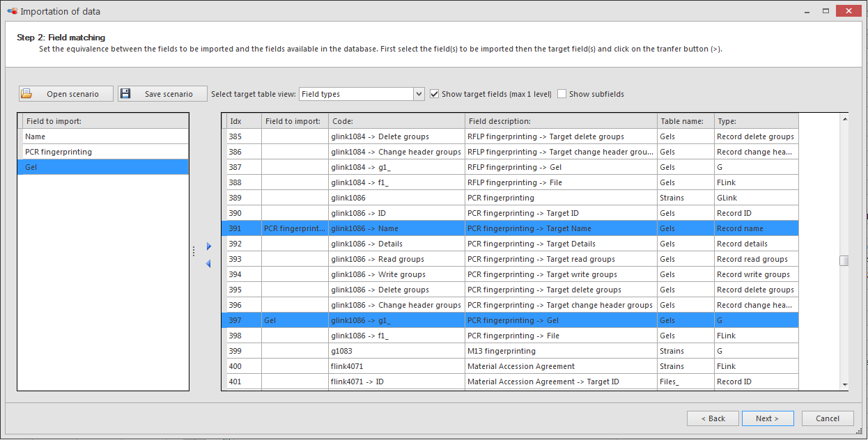Screen dimensions: 868x440
Task: Cancel the data import dialog
Action: click(827, 418)
